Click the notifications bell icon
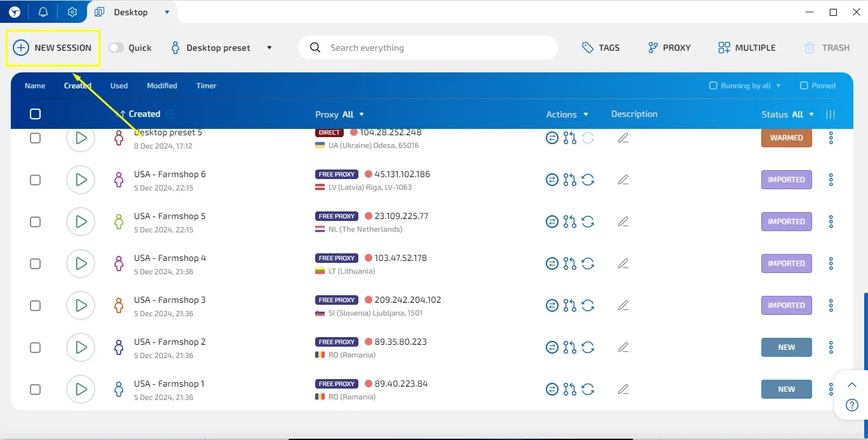Screen dimensions: 868x440 pos(43,12)
